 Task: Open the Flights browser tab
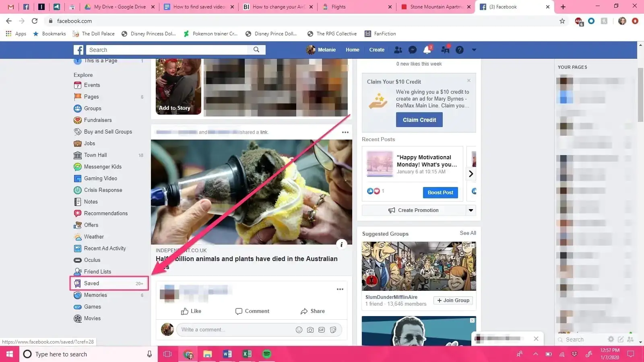tap(339, 7)
